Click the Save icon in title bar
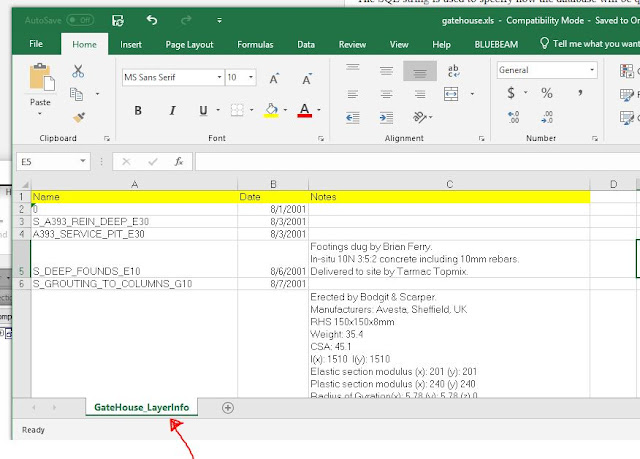The image size is (640, 459). pos(118,20)
